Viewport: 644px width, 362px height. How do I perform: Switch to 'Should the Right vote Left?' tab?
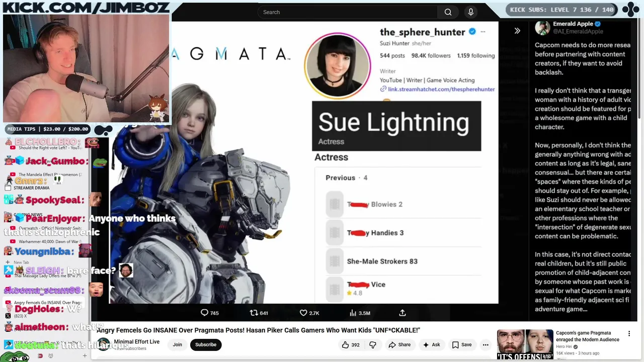point(45,148)
